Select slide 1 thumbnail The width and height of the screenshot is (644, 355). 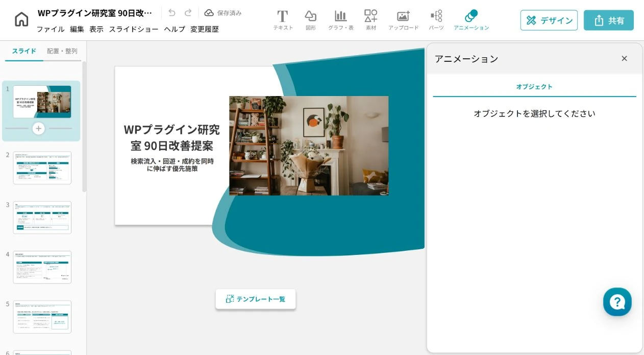click(x=42, y=102)
